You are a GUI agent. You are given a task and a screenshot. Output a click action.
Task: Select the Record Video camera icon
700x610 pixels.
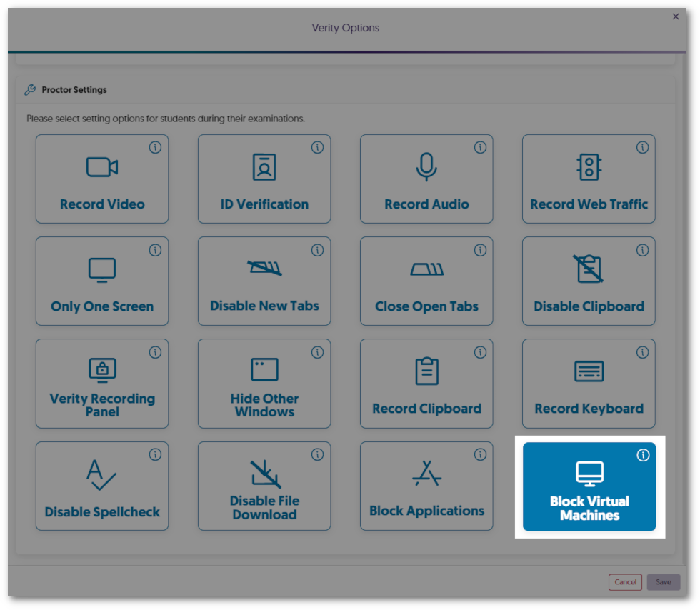click(x=101, y=166)
